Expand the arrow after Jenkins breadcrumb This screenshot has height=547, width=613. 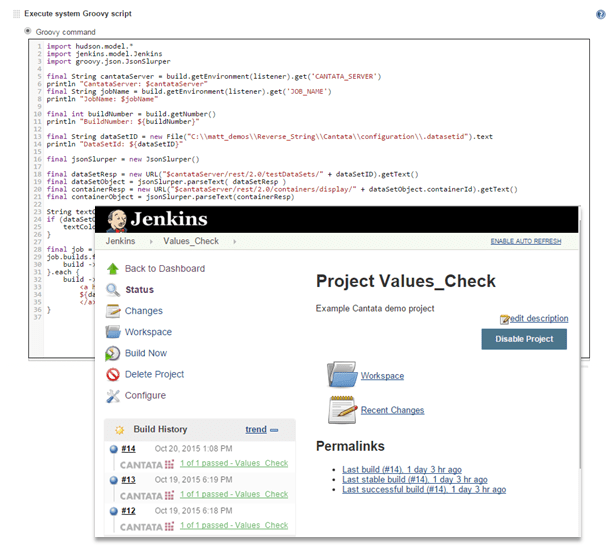coord(151,242)
